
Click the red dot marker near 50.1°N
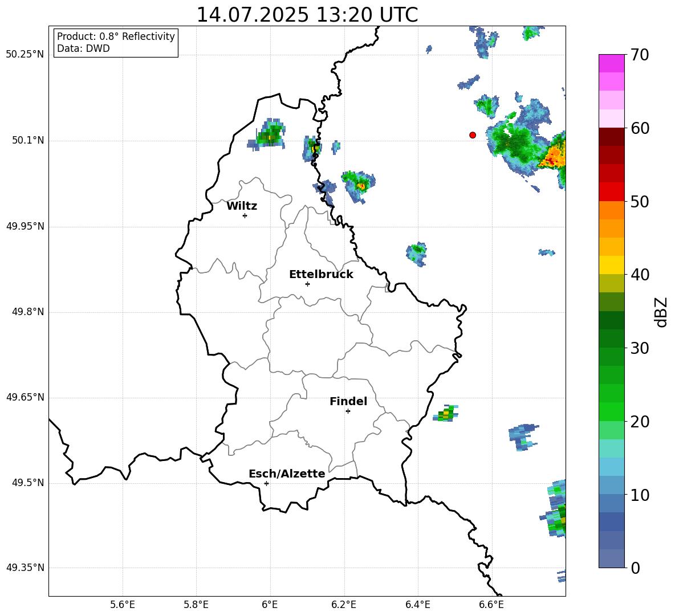[473, 135]
